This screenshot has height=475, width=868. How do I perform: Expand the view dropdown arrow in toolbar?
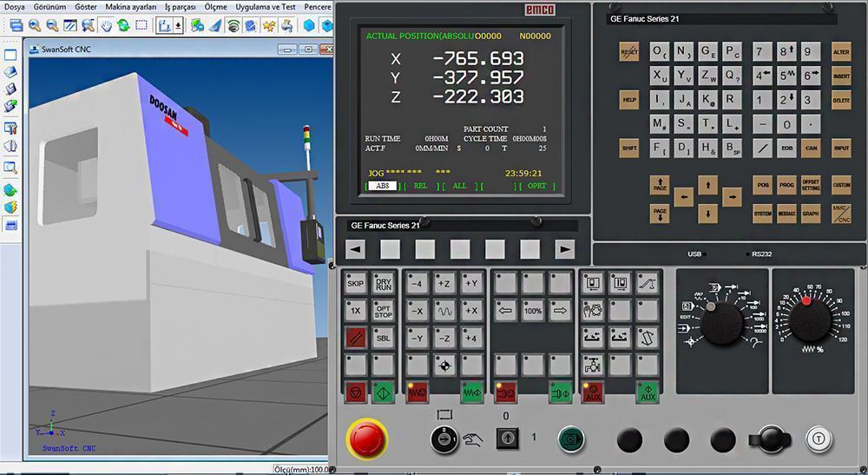pyautogui.click(x=178, y=25)
